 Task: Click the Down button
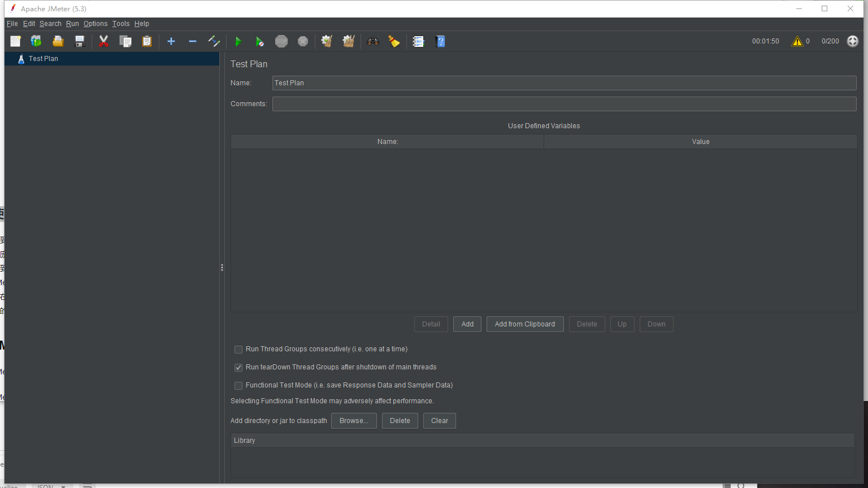click(657, 324)
